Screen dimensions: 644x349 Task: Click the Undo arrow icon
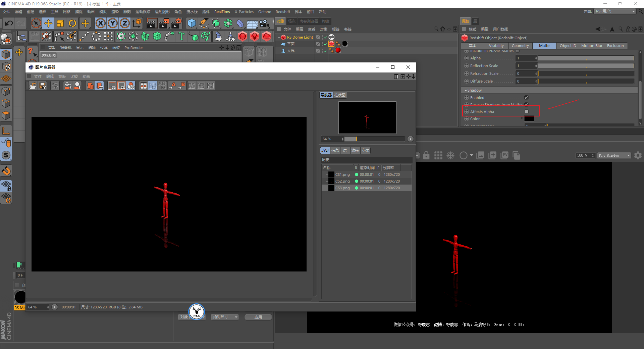tap(9, 23)
